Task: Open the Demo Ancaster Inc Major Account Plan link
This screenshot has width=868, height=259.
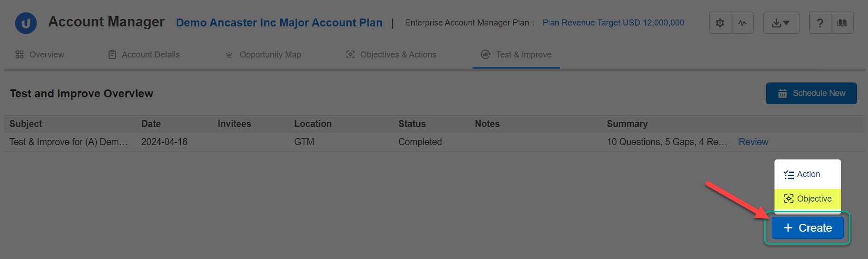Action: click(279, 23)
